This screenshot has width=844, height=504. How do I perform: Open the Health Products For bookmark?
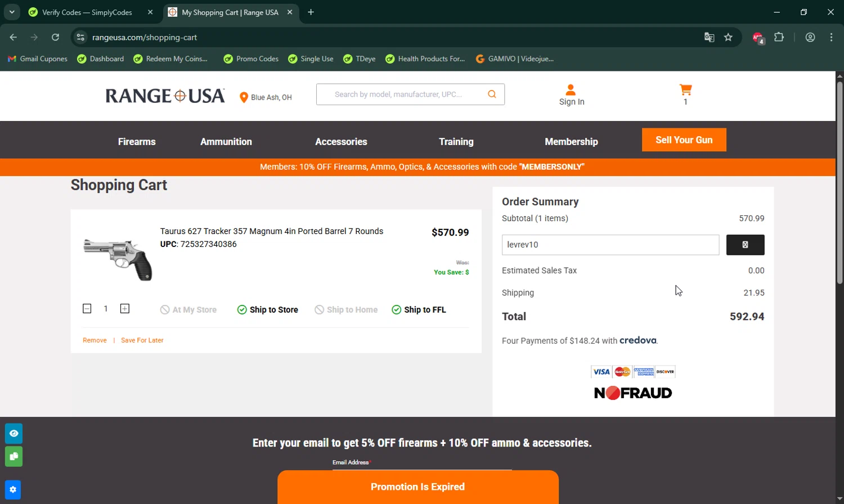click(x=425, y=58)
